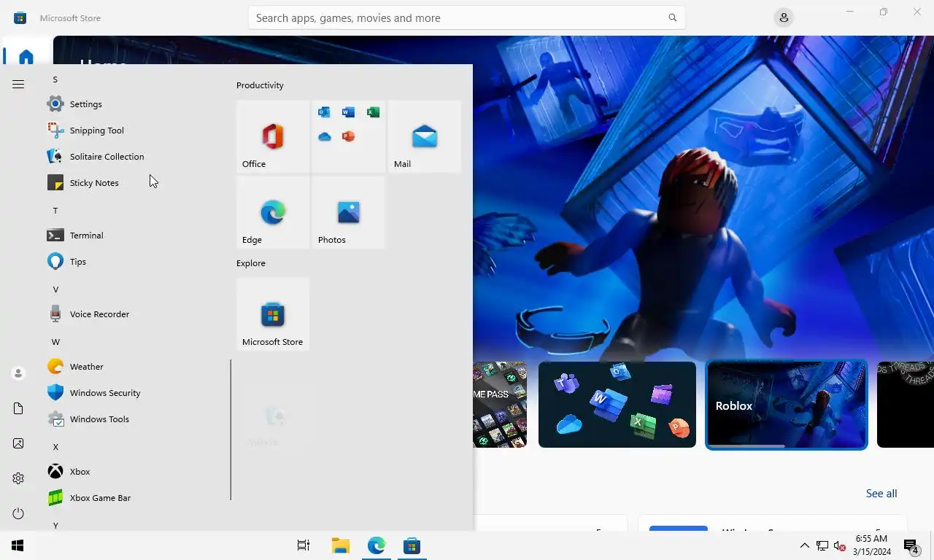
Task: Go to Home in Microsoft Store sidebar
Action: 26,56
